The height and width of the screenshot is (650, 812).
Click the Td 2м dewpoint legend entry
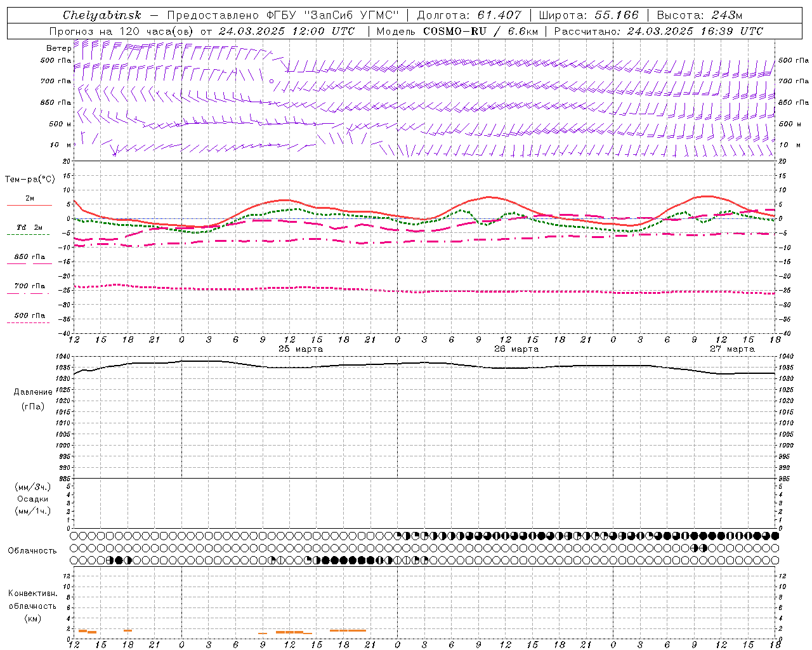[x=30, y=227]
